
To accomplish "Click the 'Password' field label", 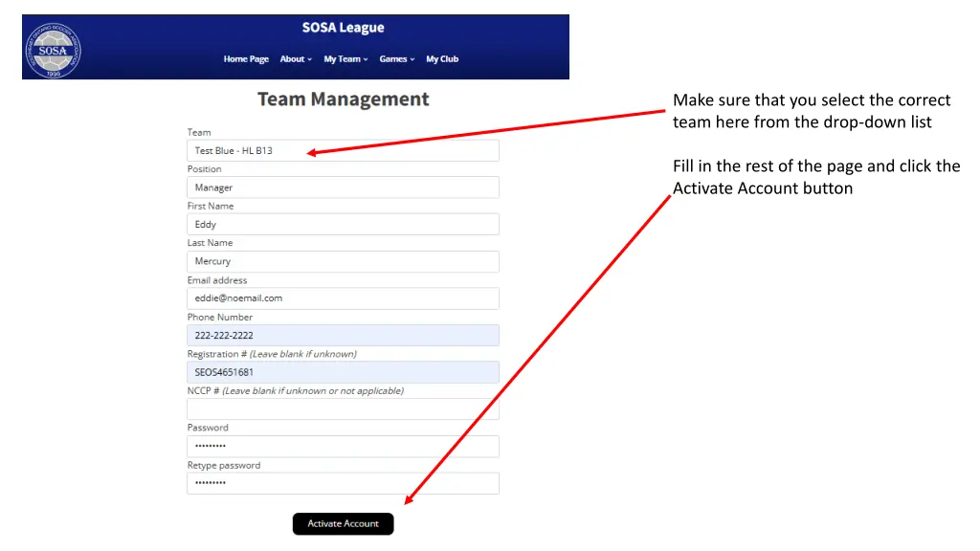I will pos(208,428).
